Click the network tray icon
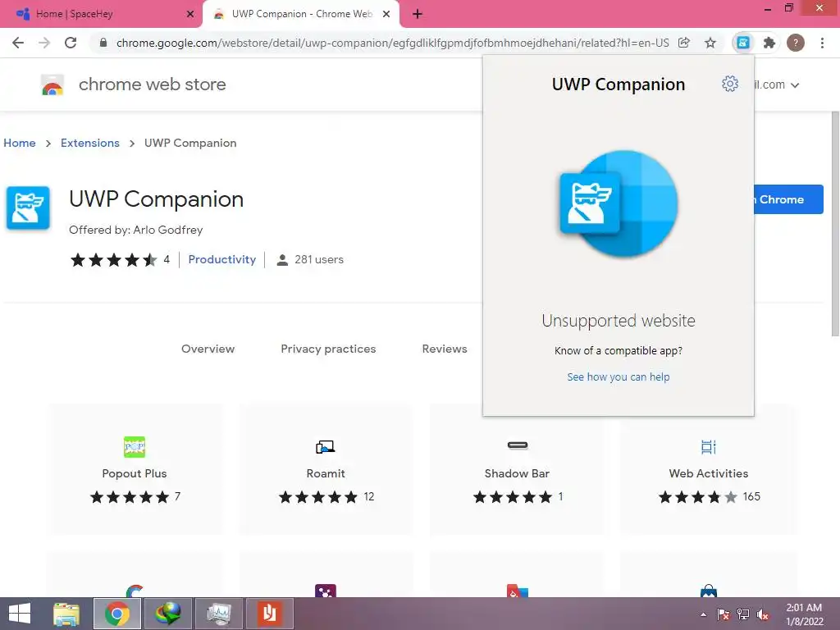The width and height of the screenshot is (840, 630). click(x=743, y=614)
